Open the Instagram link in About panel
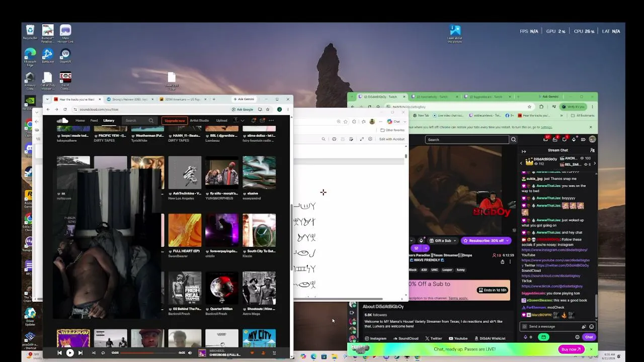The height and width of the screenshot is (362, 644). point(375,338)
